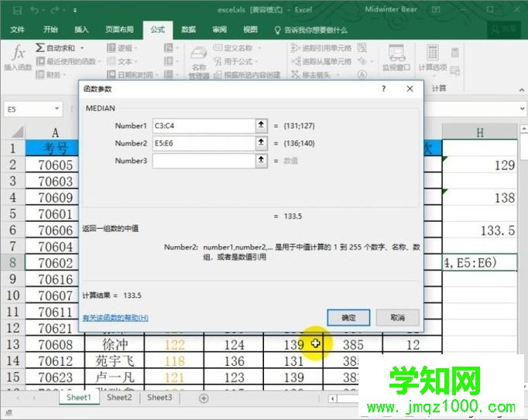Collapse the ribbon with the chevron
Image resolution: width=528 pixels, height=420 pixels.
point(522,90)
